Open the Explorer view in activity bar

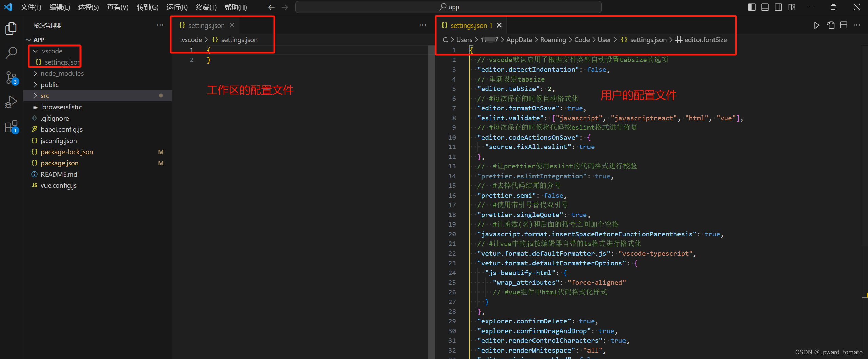tap(11, 29)
